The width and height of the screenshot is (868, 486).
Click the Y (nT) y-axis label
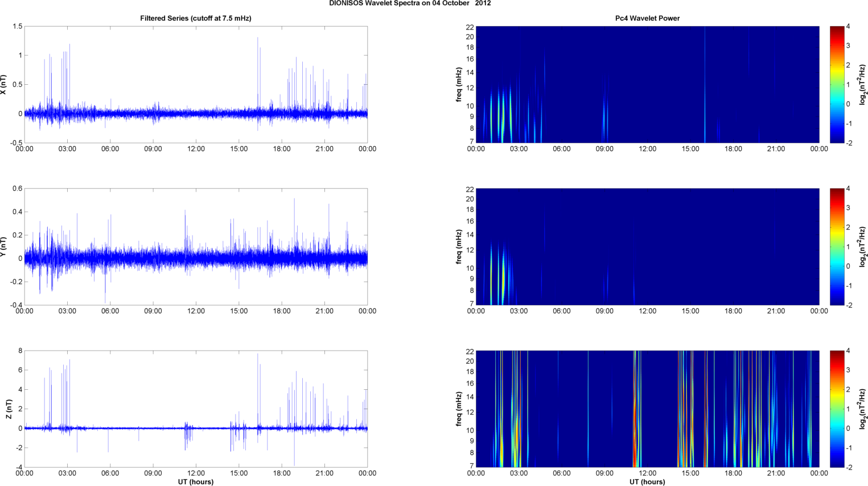pos(4,247)
